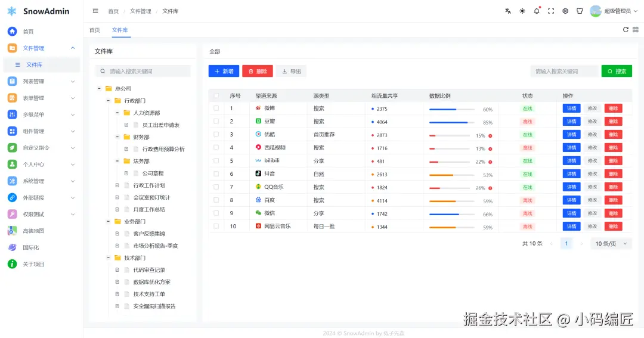Click the refresh icon in tab bar
This screenshot has height=338, width=644.
[x=626, y=30]
